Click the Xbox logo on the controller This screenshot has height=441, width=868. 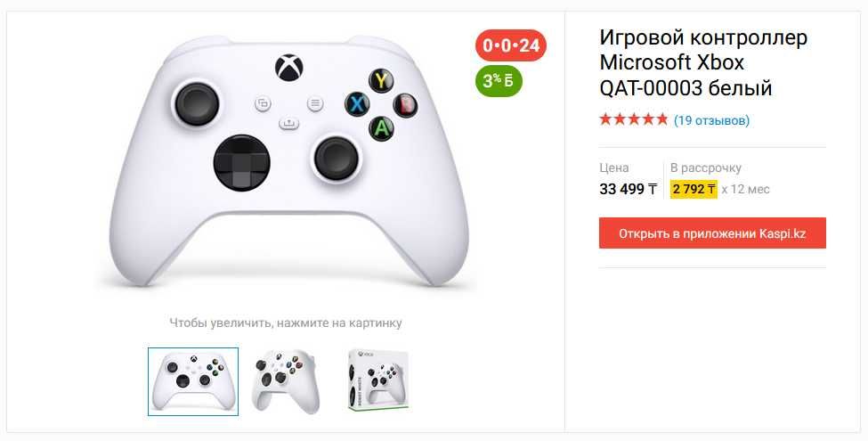[x=288, y=68]
